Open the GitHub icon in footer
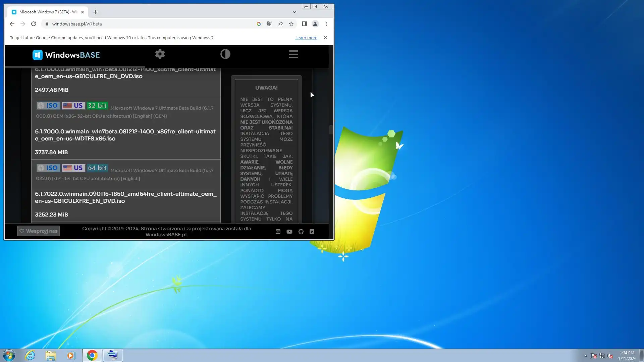Image resolution: width=644 pixels, height=362 pixels. 301,232
